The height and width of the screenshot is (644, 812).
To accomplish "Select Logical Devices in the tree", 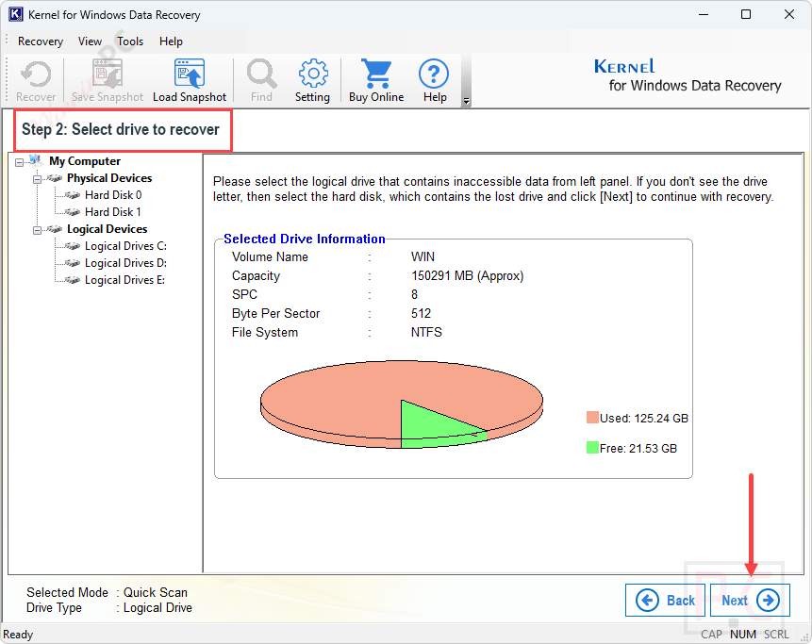I will click(107, 229).
